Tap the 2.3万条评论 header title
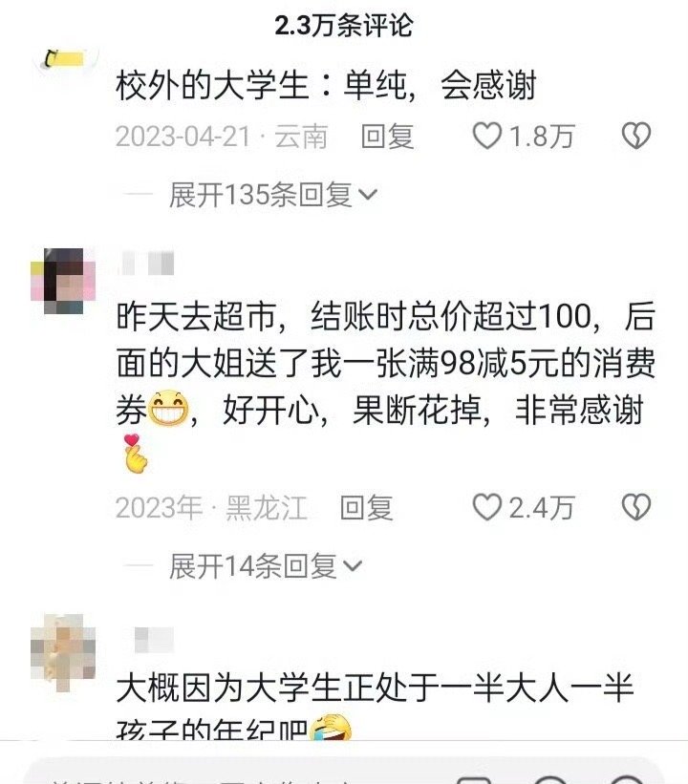 [x=344, y=25]
